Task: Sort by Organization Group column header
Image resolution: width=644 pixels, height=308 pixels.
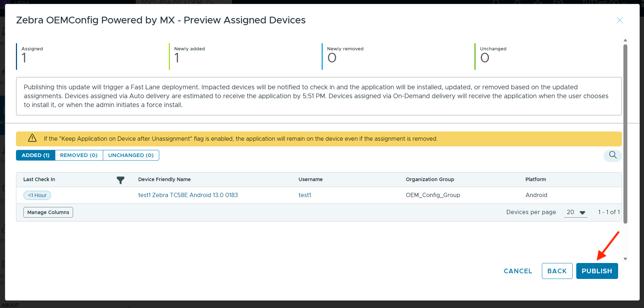Action: click(430, 179)
